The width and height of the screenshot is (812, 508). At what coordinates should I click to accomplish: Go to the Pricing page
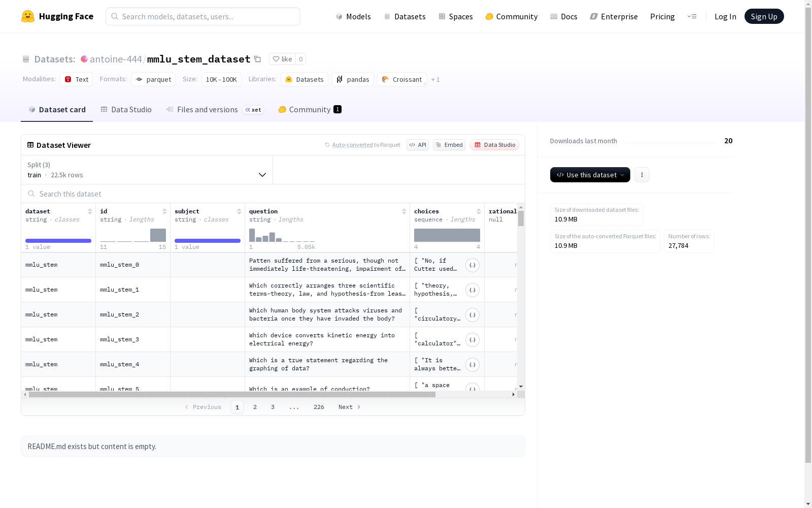pyautogui.click(x=662, y=16)
